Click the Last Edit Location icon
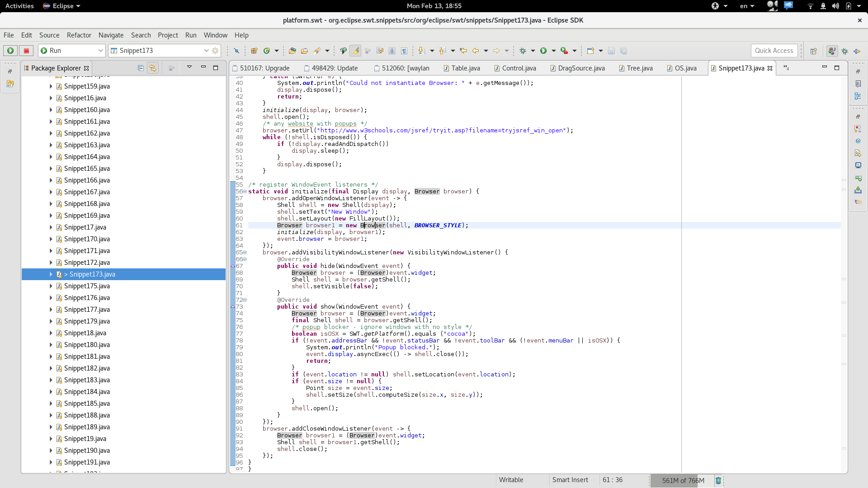Image resolution: width=868 pixels, height=488 pixels. (x=463, y=51)
